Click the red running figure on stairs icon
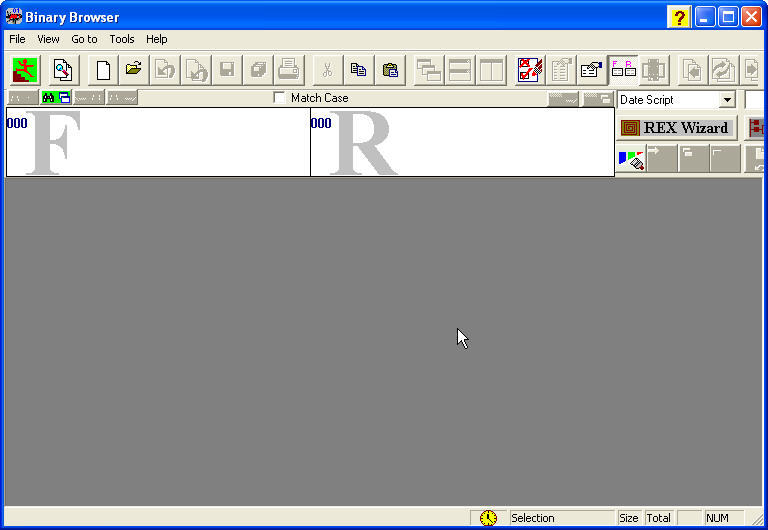Viewport: 768px width, 530px height. [24, 71]
